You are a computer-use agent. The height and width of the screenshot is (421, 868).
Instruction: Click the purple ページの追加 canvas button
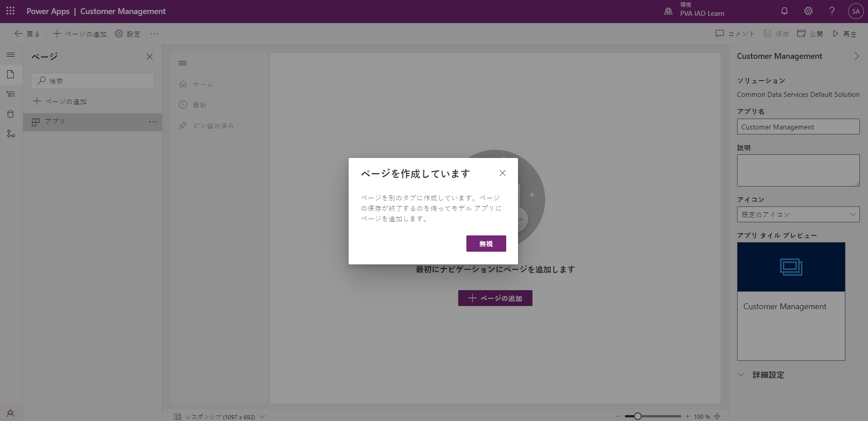point(495,298)
